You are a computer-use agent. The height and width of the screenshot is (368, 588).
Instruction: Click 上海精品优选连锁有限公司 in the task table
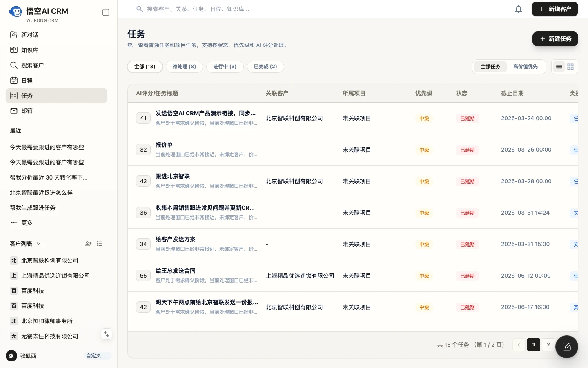coord(300,276)
